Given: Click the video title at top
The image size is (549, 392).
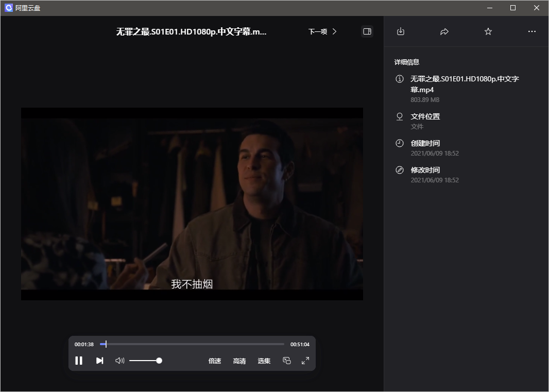Looking at the screenshot, I should click(191, 31).
